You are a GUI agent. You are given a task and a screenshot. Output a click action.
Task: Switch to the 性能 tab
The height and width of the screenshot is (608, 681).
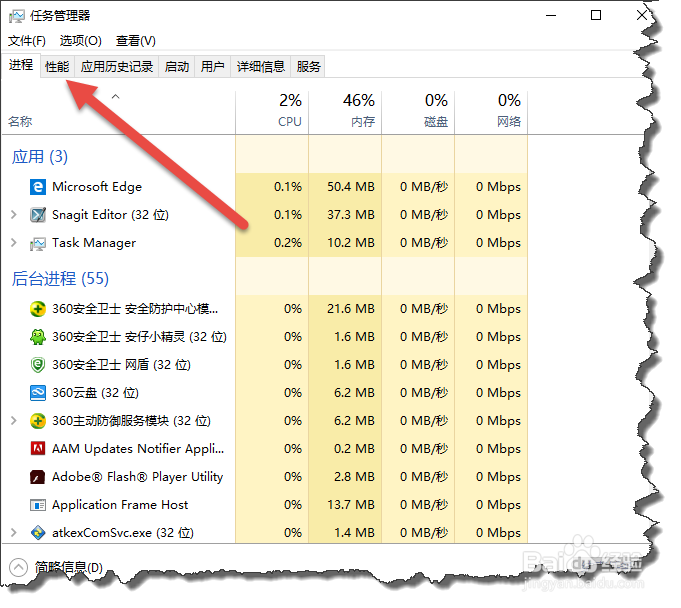coord(57,66)
